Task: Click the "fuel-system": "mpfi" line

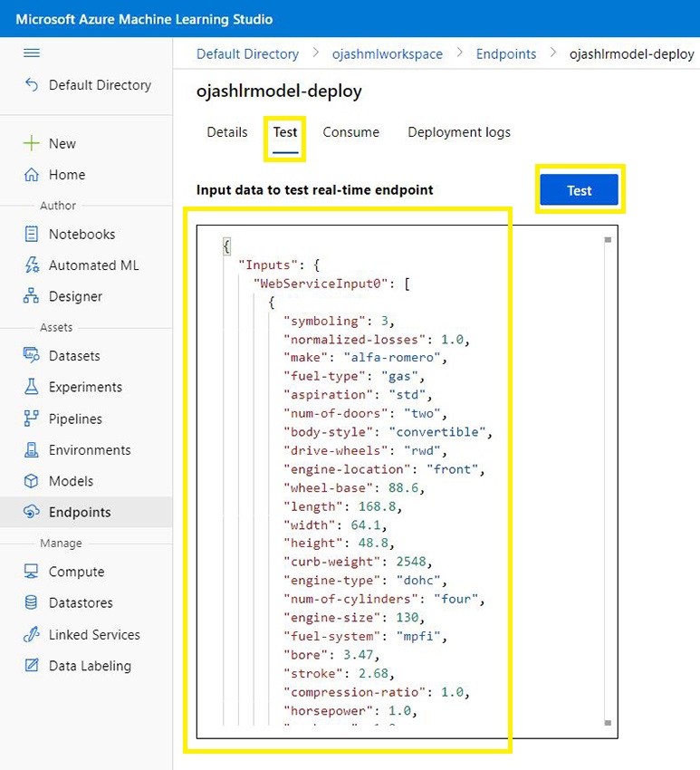Action: (x=365, y=637)
